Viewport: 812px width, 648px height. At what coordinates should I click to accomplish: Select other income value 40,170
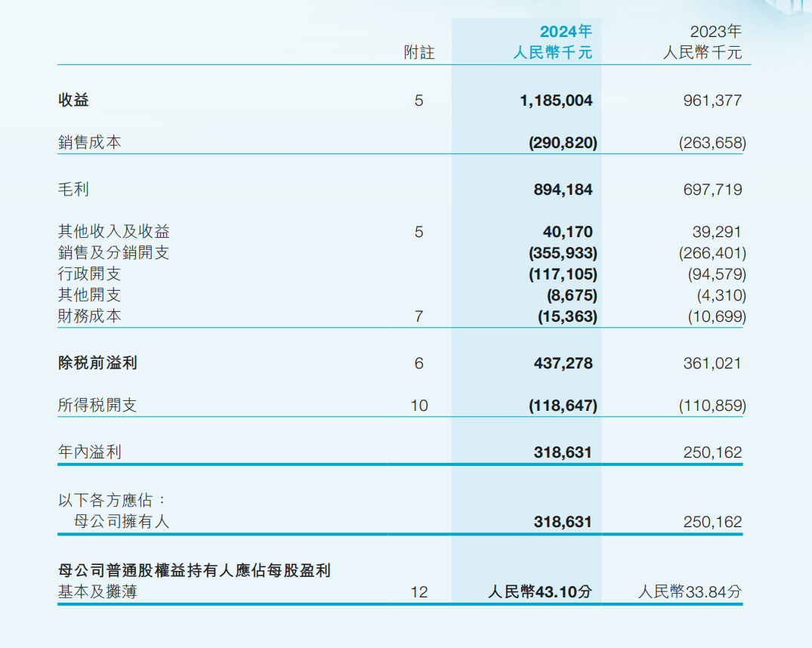tap(567, 232)
